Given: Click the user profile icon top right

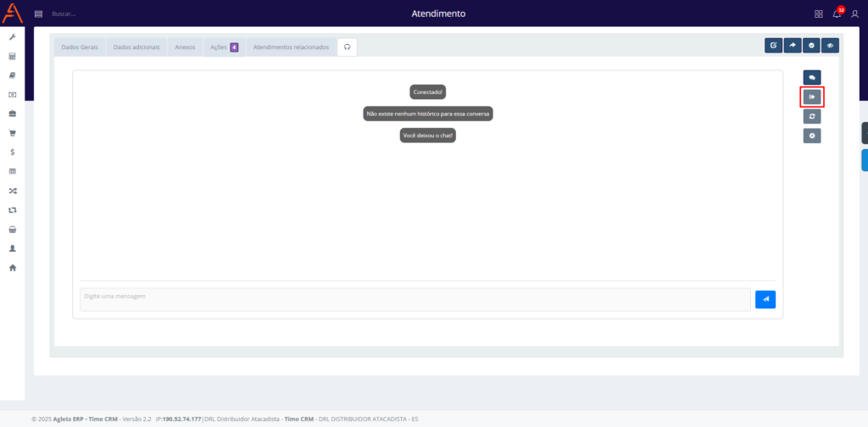Looking at the screenshot, I should coord(854,14).
